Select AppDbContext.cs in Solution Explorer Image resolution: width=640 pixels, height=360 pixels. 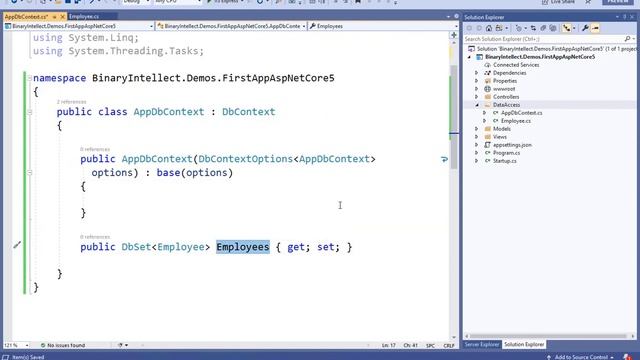click(522, 113)
